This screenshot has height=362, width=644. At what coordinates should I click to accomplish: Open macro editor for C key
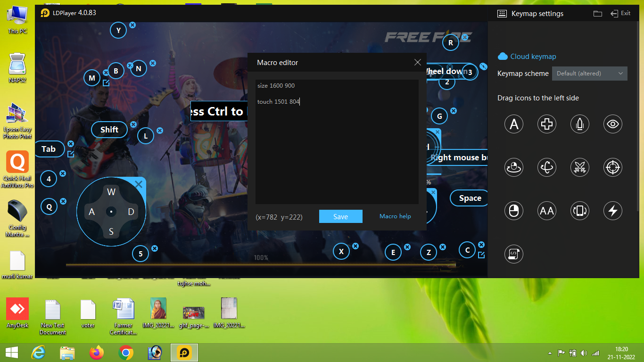pyautogui.click(x=481, y=255)
